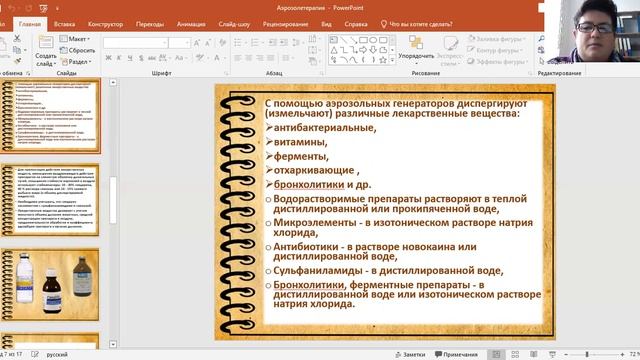Switch to Slide Sorter view

(515, 354)
